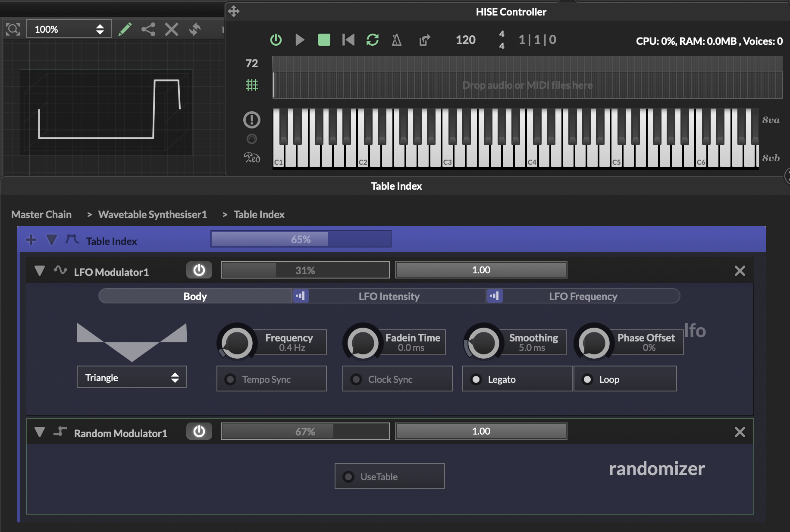The image size is (790, 532).
Task: Click the green stop button
Action: (324, 40)
